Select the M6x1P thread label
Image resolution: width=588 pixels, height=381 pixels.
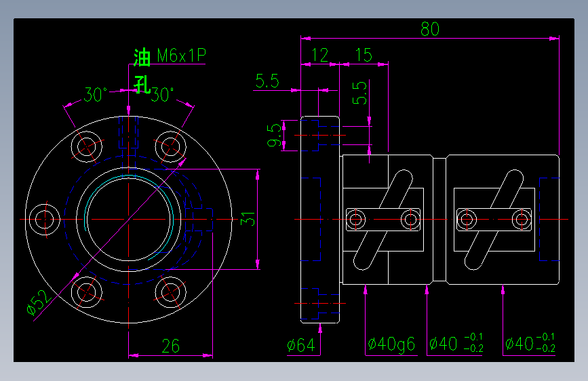pos(182,56)
